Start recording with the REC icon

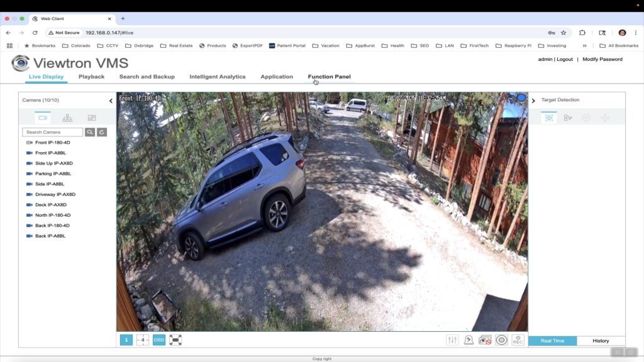pyautogui.click(x=518, y=340)
